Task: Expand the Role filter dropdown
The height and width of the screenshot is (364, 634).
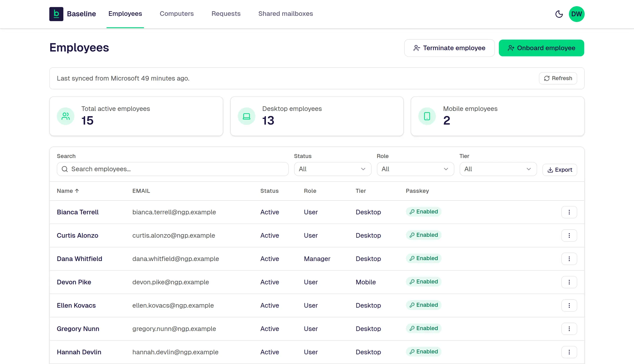Action: click(x=415, y=169)
